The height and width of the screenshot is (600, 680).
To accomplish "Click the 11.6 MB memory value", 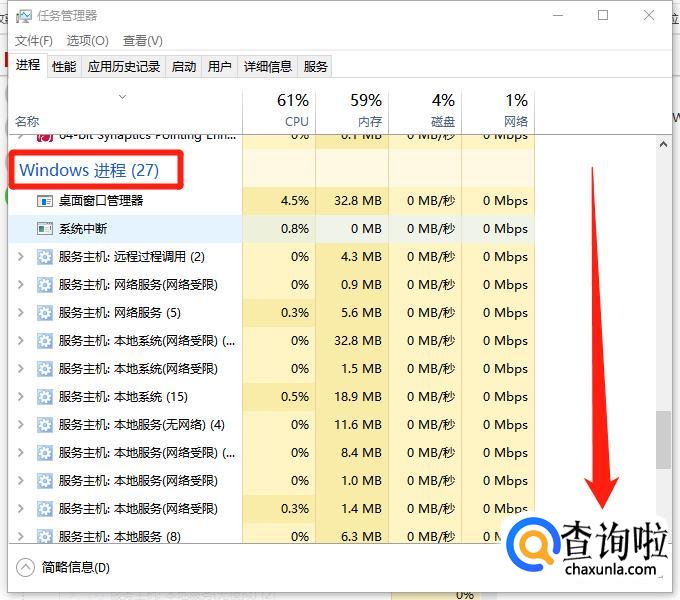I will click(x=358, y=424).
